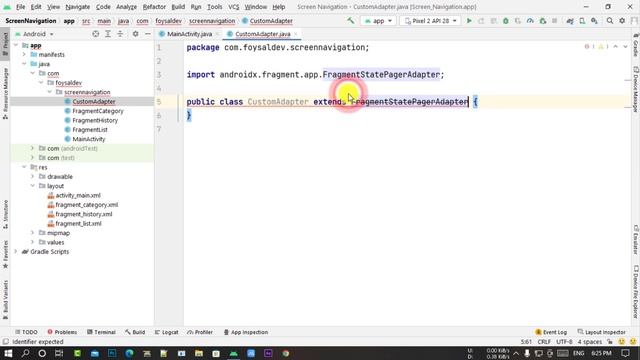640x360 pixels.
Task: Click the UTF-8 encoding in the status bar
Action: tap(564, 342)
